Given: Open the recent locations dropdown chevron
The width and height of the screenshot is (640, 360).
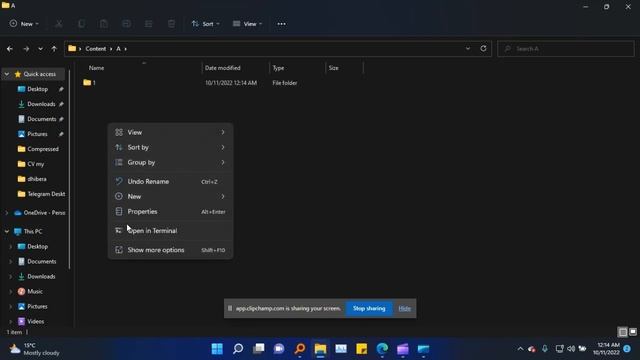Looking at the screenshot, I should click(40, 49).
